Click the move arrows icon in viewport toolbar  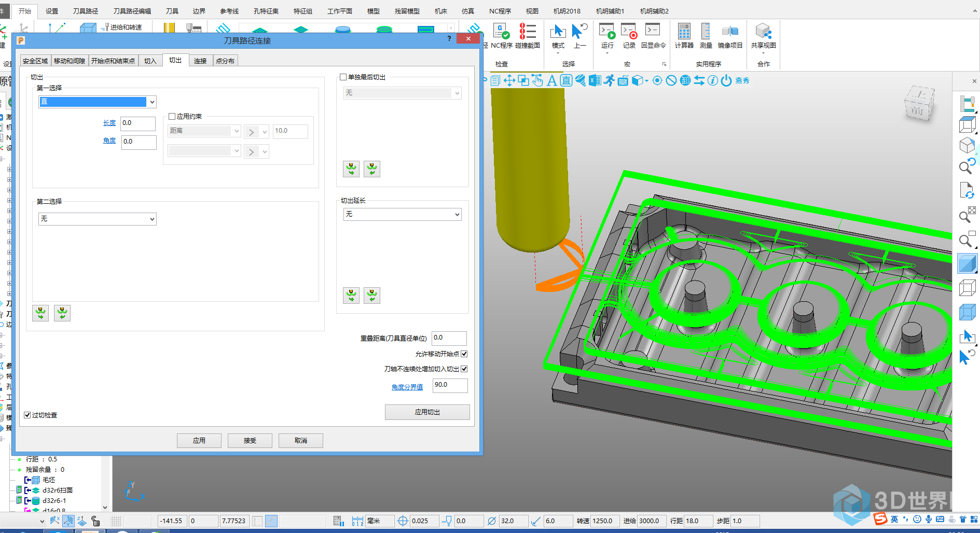509,80
